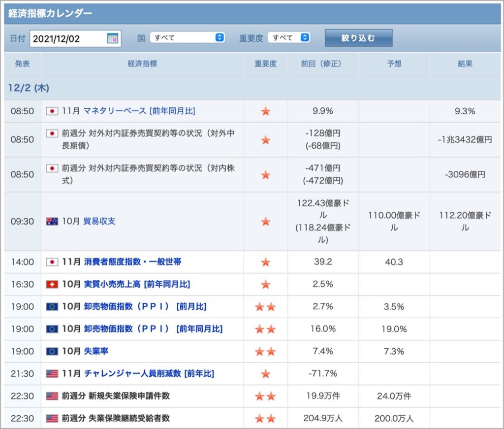
Task: Click the date field showing 2021/12/02
Action: point(75,38)
